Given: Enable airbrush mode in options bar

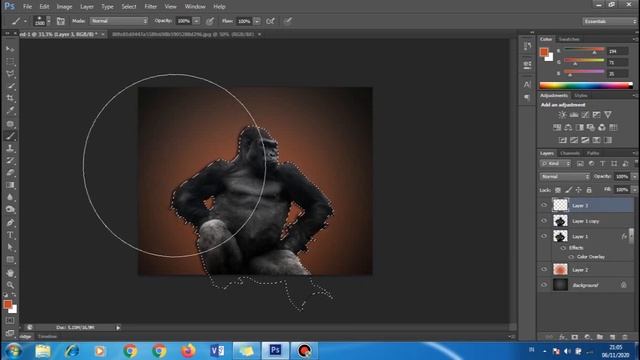Looking at the screenshot, I should coord(270,21).
